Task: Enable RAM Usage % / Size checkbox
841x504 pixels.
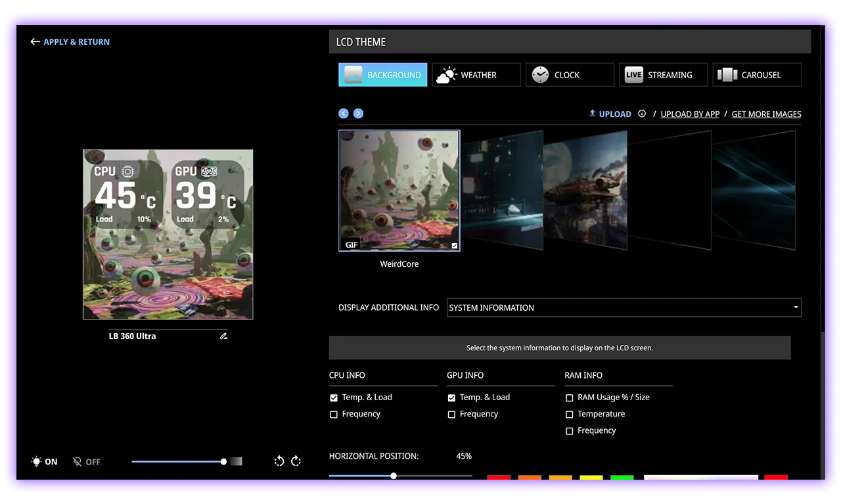Action: pos(570,398)
